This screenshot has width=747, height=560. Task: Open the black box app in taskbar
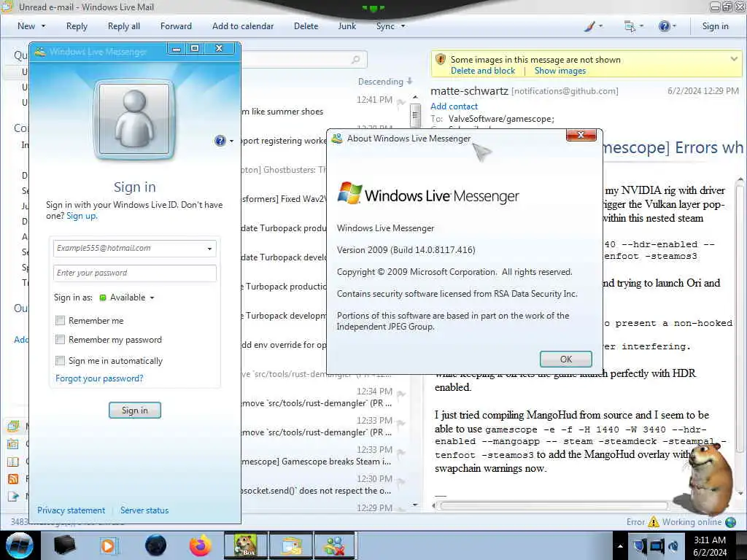pyautogui.click(x=64, y=545)
